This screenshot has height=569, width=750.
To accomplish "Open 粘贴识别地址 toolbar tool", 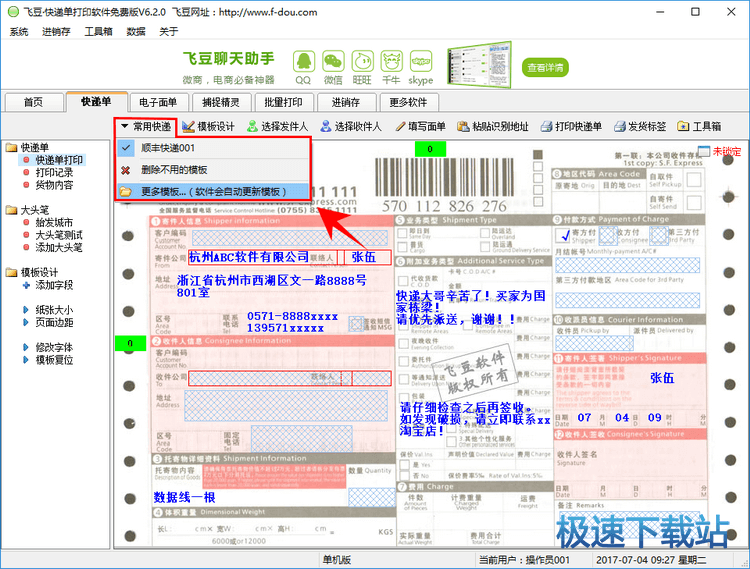I will click(493, 126).
